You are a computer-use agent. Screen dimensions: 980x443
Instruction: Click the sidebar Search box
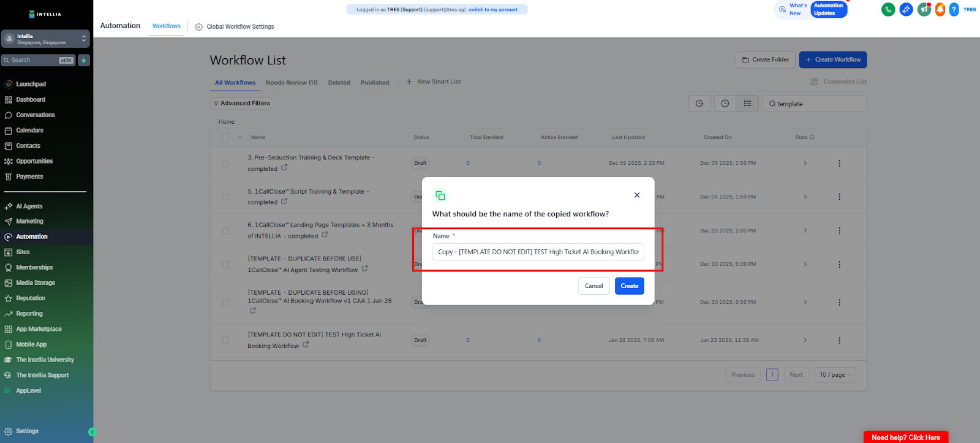(x=38, y=60)
